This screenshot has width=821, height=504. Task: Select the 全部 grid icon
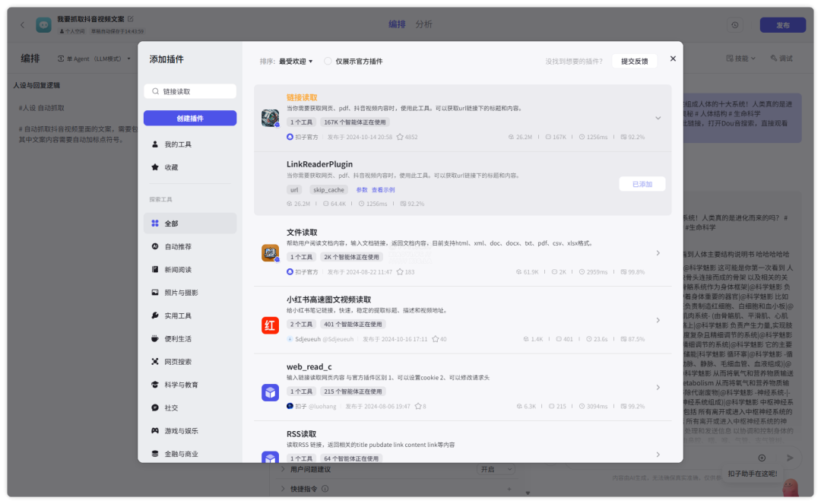155,223
